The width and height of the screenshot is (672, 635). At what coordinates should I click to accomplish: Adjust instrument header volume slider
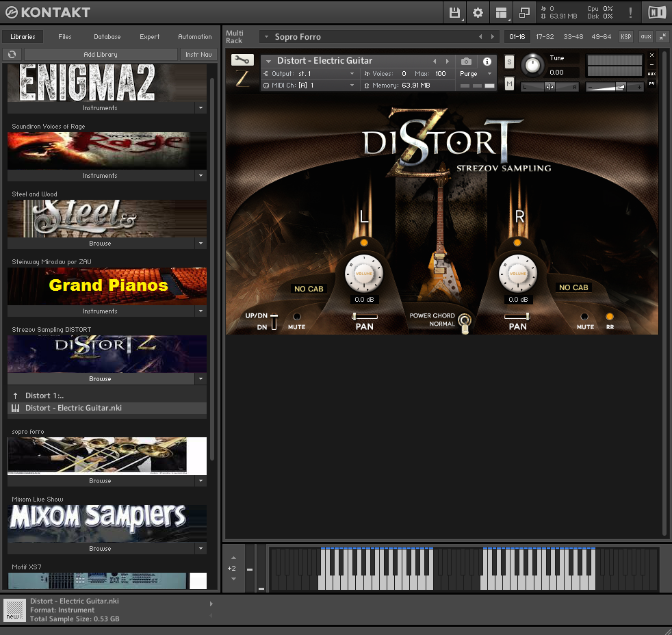[x=615, y=87]
